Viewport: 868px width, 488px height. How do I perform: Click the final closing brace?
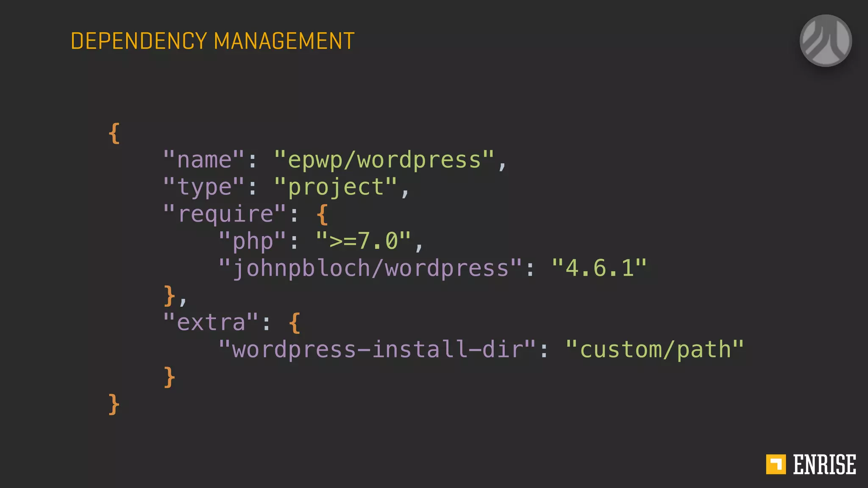[x=114, y=404]
